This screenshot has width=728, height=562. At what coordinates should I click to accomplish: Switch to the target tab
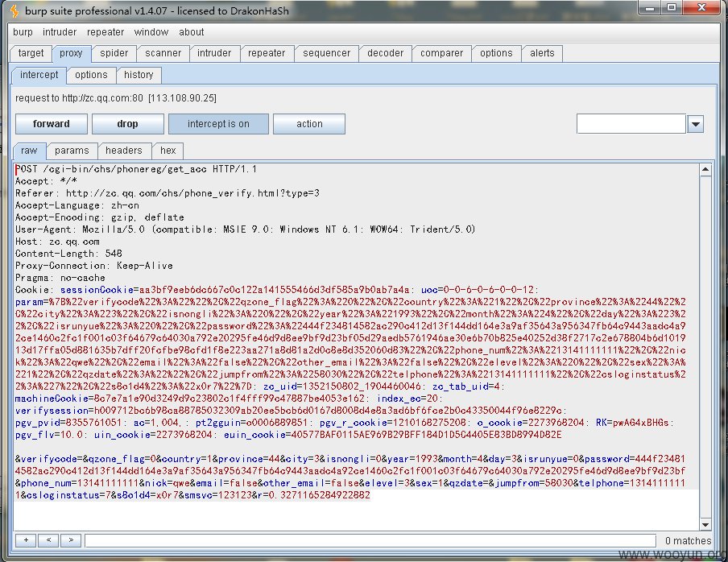pyautogui.click(x=31, y=53)
